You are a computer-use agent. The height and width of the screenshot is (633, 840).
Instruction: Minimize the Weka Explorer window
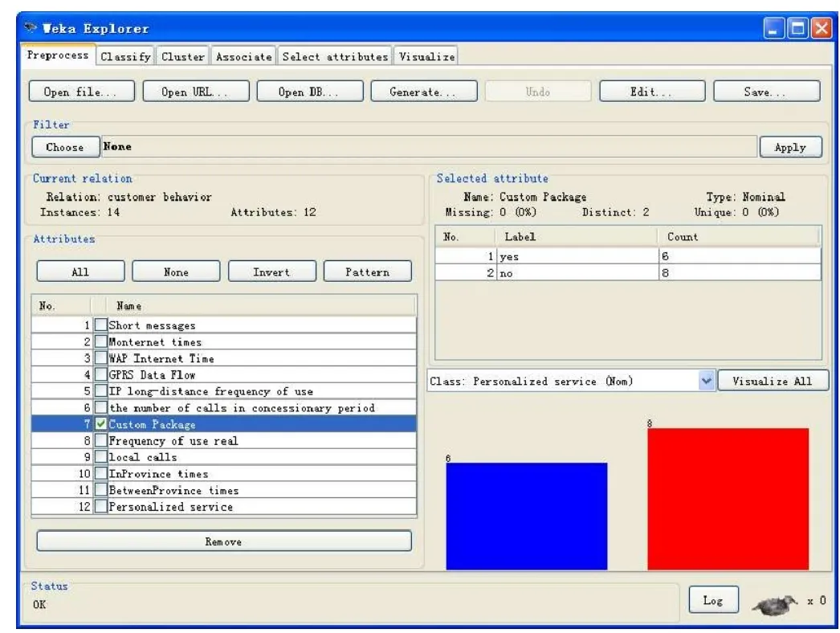click(x=773, y=29)
